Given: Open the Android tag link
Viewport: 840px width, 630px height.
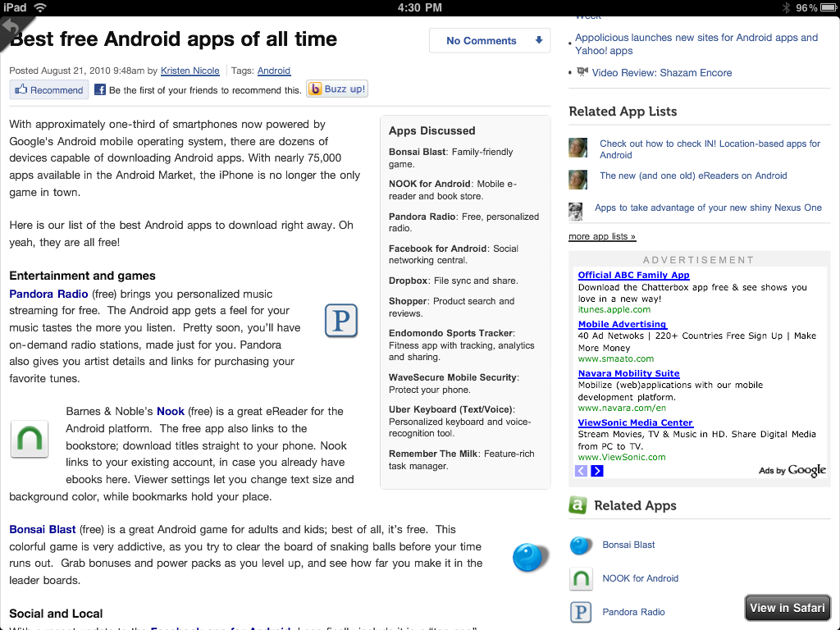Looking at the screenshot, I should (274, 71).
